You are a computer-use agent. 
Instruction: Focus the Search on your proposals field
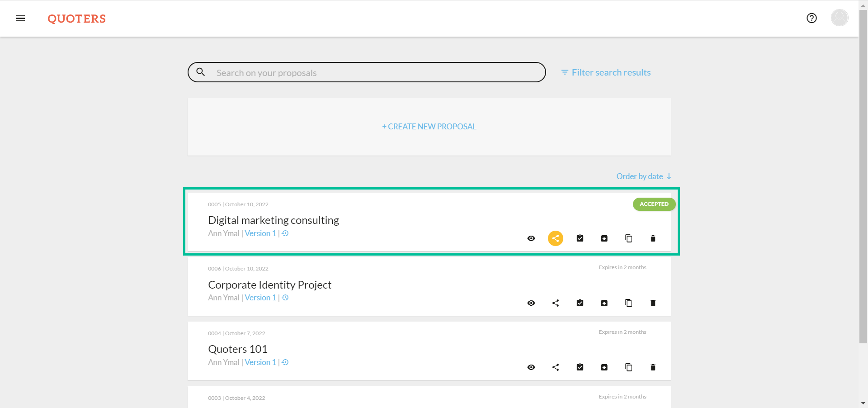367,72
